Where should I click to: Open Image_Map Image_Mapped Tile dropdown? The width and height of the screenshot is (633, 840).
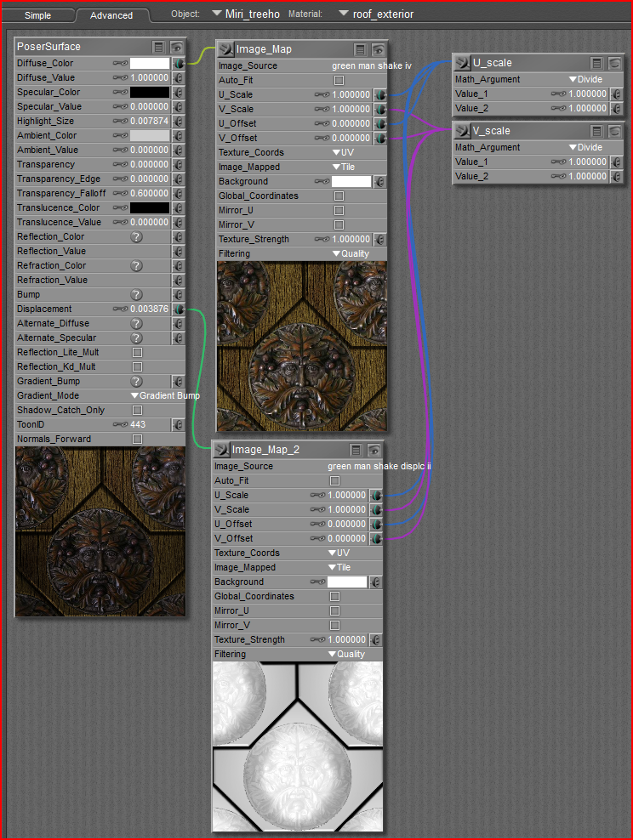click(344, 167)
